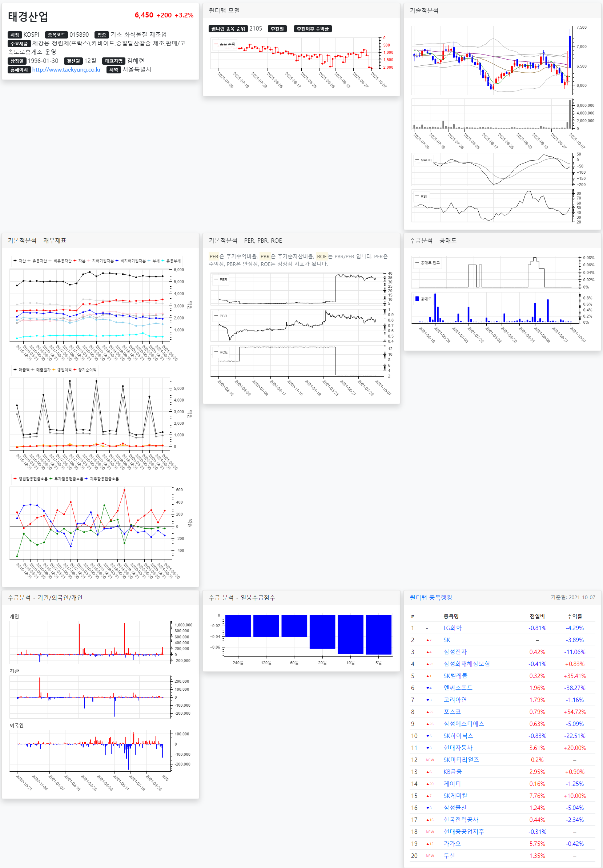Toggle the 투자활동현금흐름 legend series
This screenshot has height=868, width=603.
click(66, 479)
